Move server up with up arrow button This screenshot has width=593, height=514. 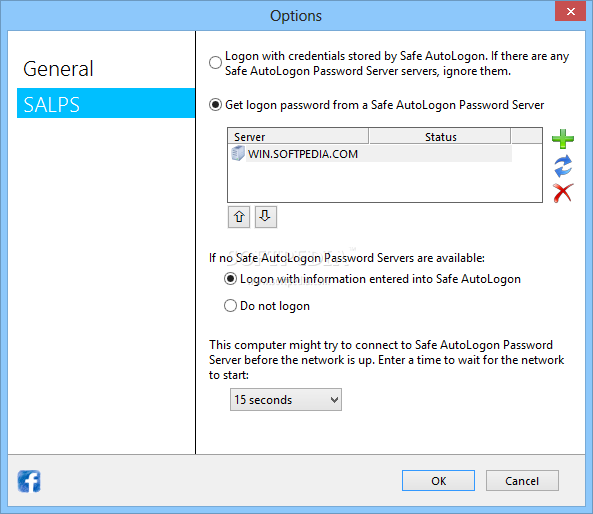point(239,217)
